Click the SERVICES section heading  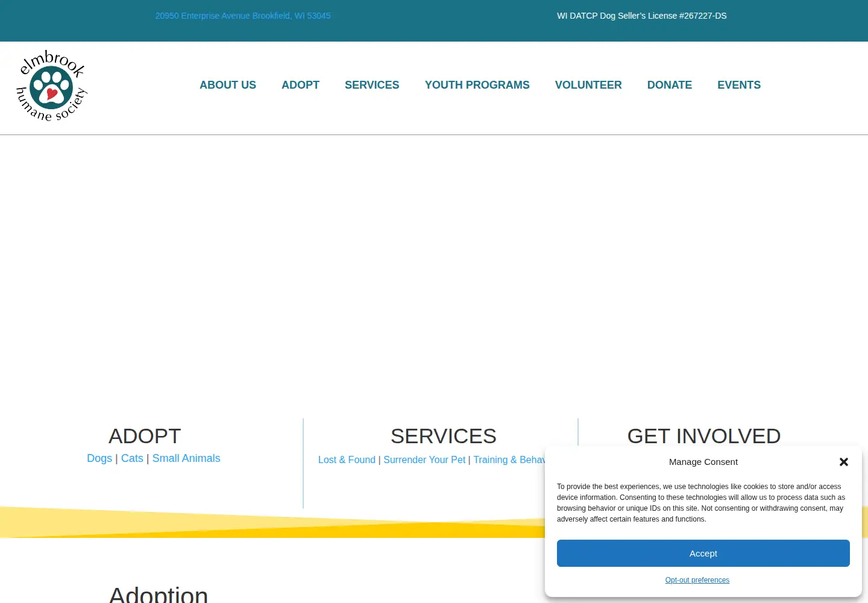[444, 436]
